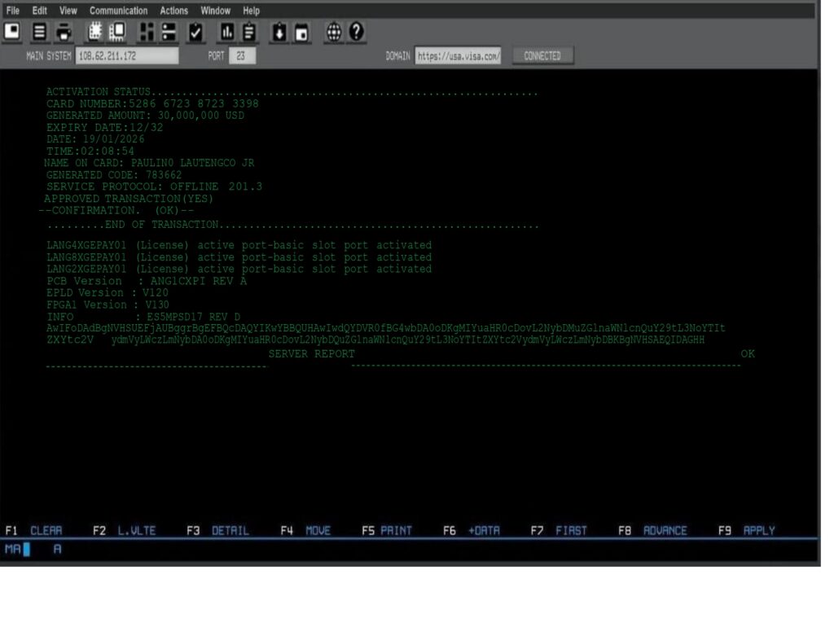Click the Port number field
This screenshot has height=644, width=834.
[241, 56]
